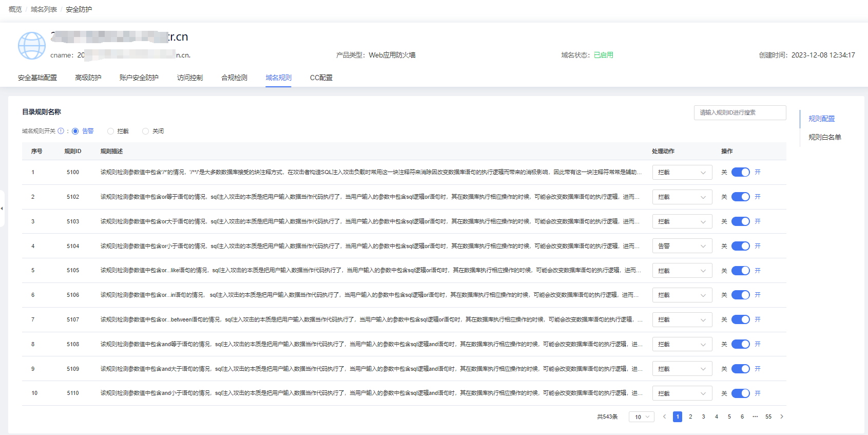868x435 pixels.
Task: Click the left sidebar collapse arrow
Action: pyautogui.click(x=2, y=209)
